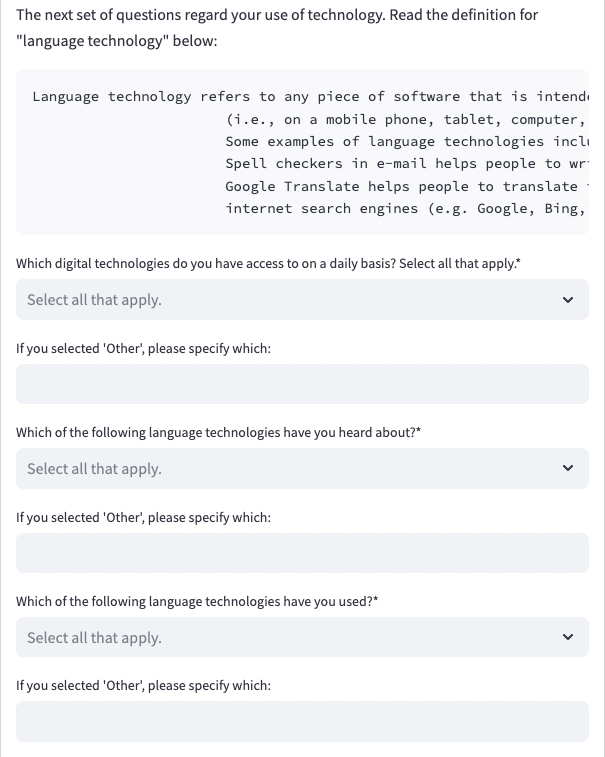This screenshot has height=757, width=605.
Task: Click the 'internet search engines' definition line
Action: coord(405,209)
